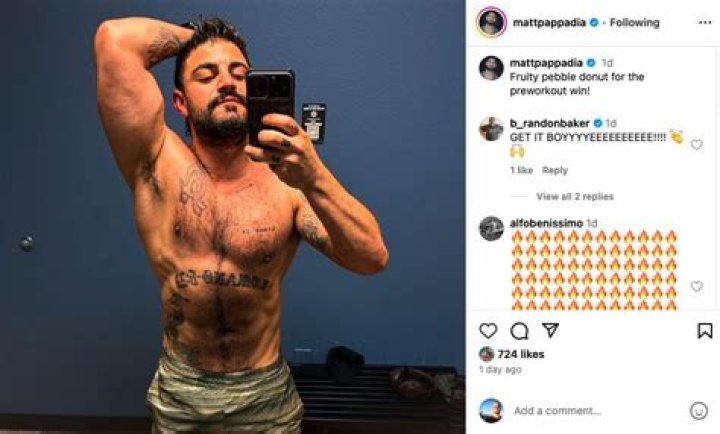The height and width of the screenshot is (434, 720).
Task: Like b_randonbaker's comment heart
Action: tap(697, 145)
